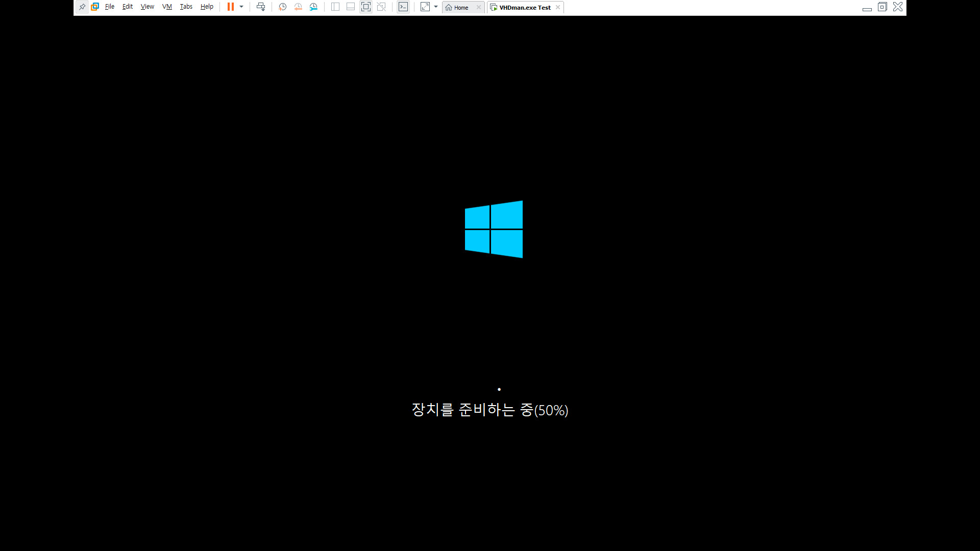This screenshot has width=980, height=551.
Task: Expand the stretch guest options dropdown
Action: coord(436,7)
